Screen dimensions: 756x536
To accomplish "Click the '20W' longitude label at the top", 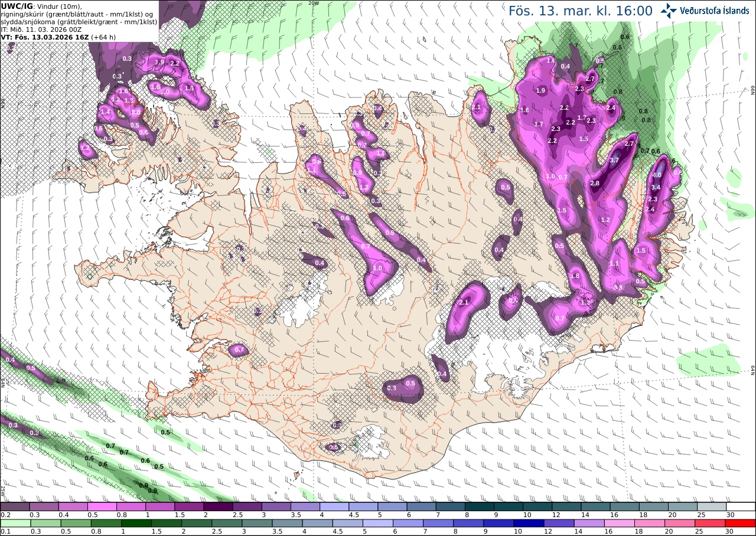I will 313,3.
